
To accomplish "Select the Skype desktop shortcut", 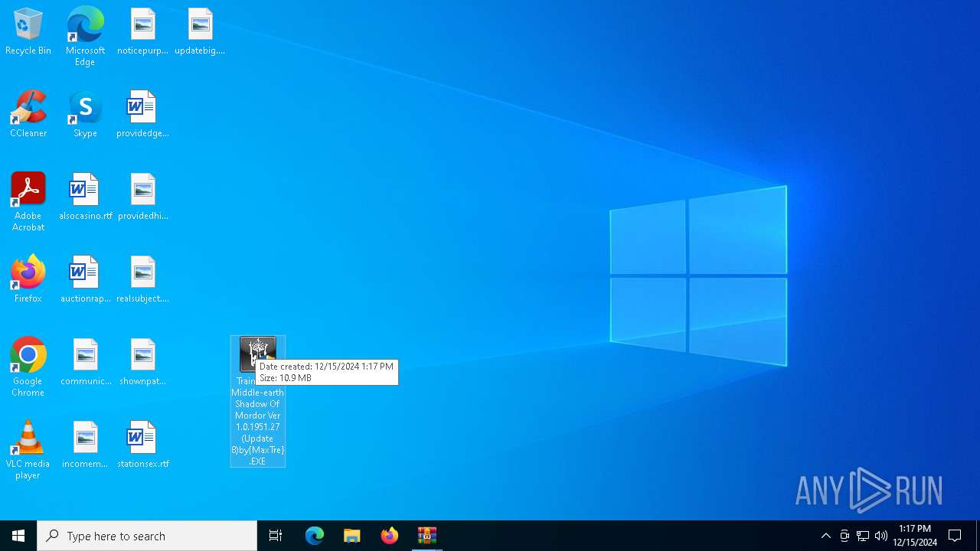I will click(x=85, y=115).
